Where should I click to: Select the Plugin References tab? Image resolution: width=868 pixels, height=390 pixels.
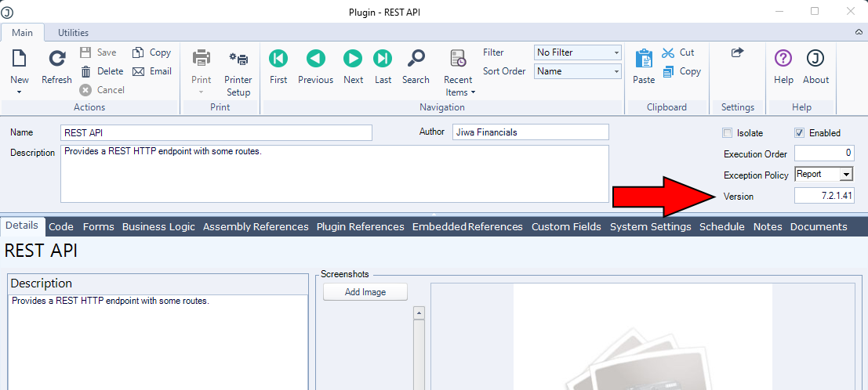[x=360, y=226]
